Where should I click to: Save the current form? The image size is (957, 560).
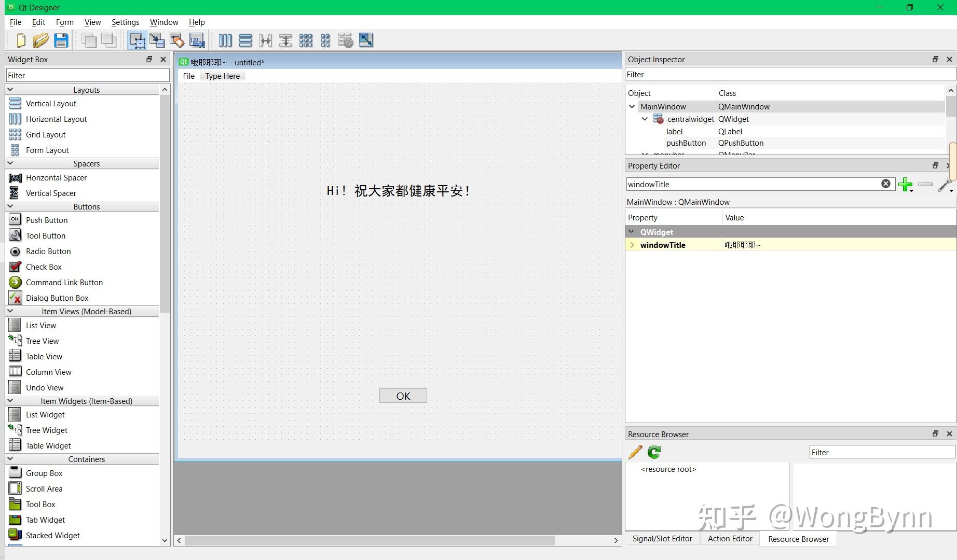click(61, 40)
